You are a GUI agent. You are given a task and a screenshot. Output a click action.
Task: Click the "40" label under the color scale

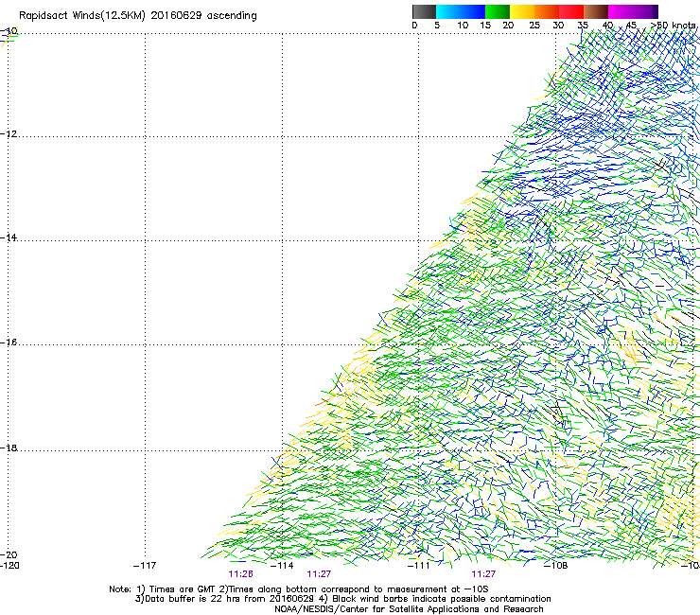point(607,26)
